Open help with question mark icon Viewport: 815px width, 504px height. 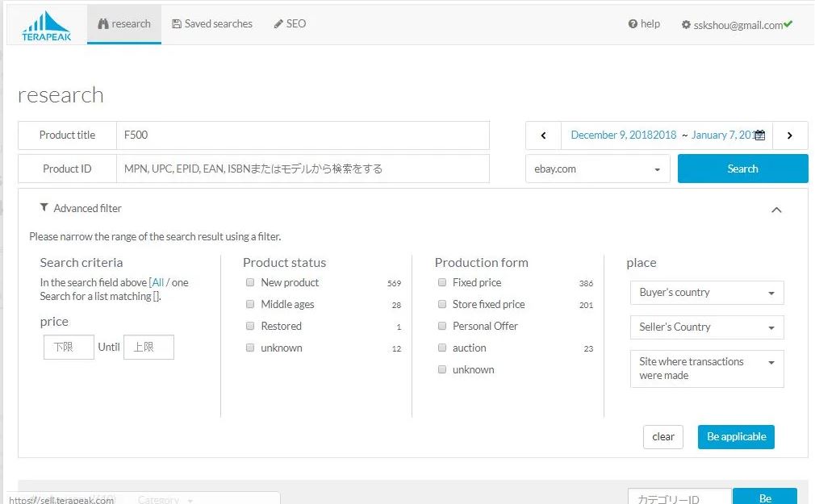point(633,24)
